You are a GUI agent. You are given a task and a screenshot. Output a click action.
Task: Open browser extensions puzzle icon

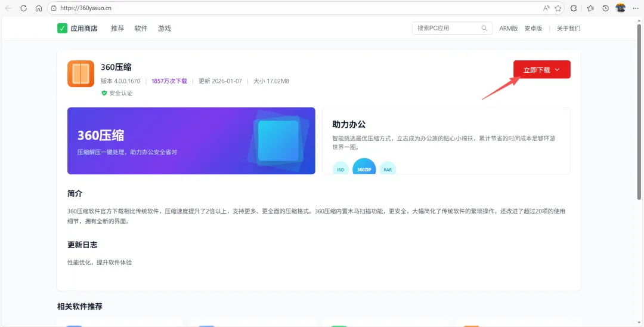(574, 8)
